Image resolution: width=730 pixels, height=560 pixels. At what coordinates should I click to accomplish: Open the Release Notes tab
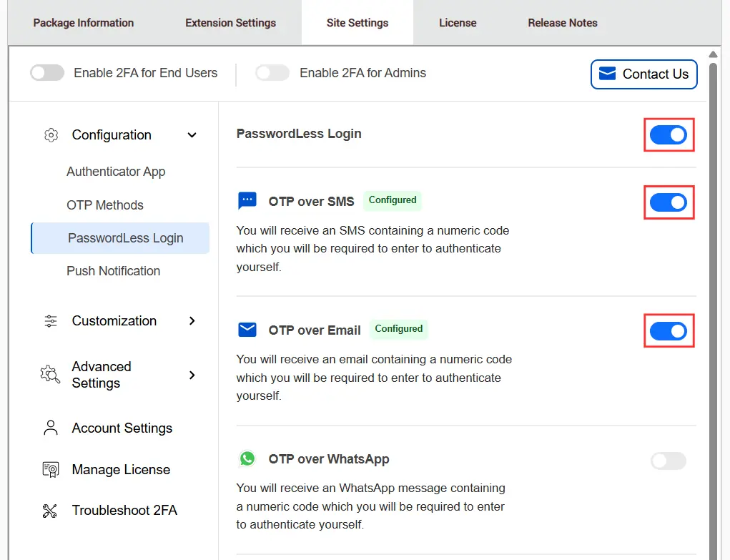[562, 22]
